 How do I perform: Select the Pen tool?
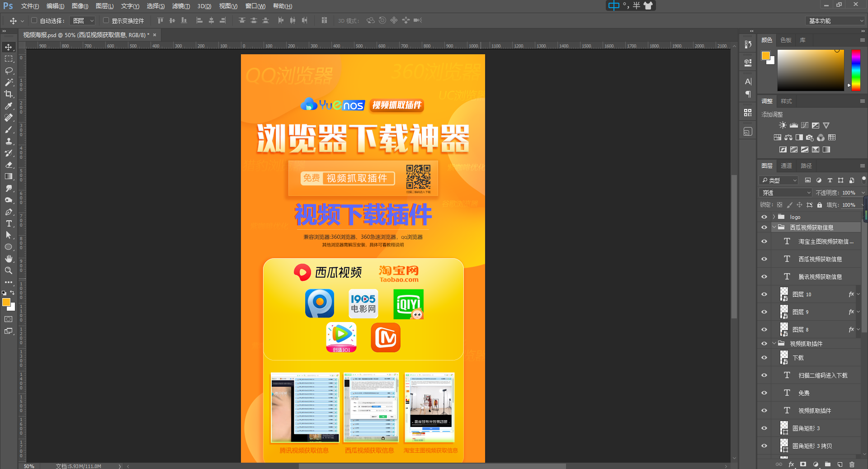[9, 212]
